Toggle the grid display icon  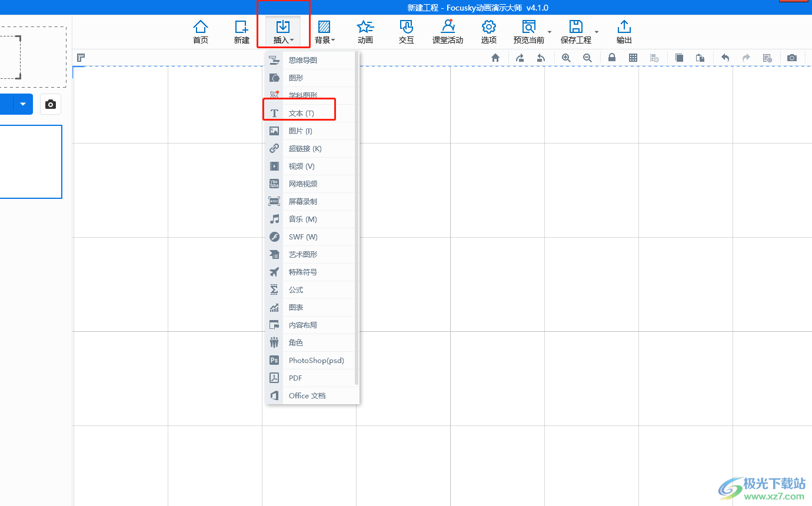coord(633,58)
